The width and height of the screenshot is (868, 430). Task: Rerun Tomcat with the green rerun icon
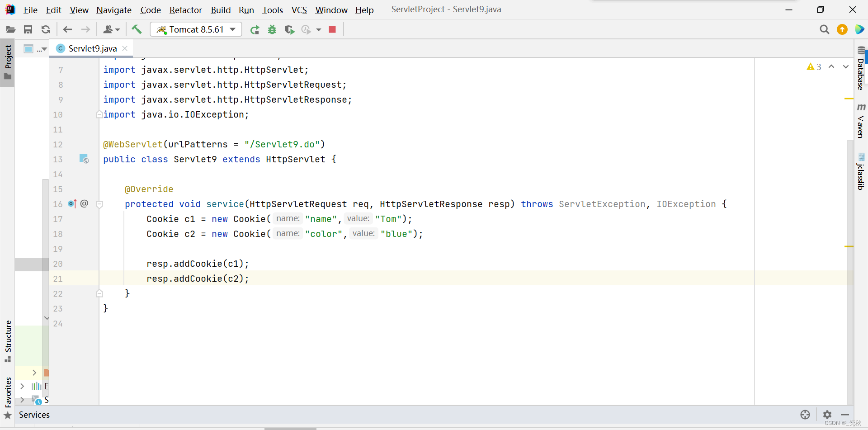point(255,30)
